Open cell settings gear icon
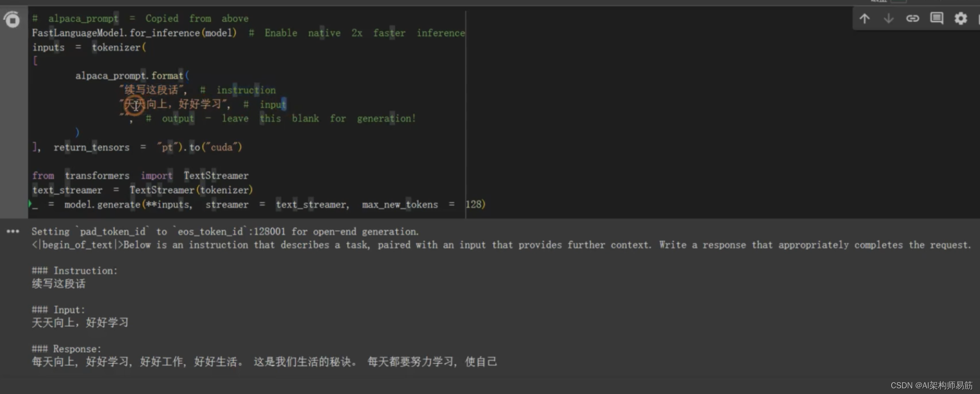Image resolution: width=980 pixels, height=394 pixels. coord(960,18)
